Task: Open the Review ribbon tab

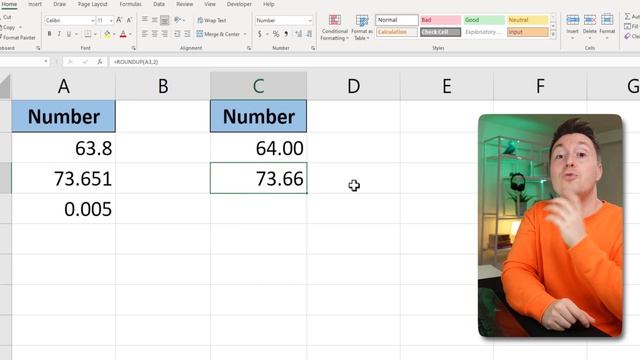Action: [184, 4]
